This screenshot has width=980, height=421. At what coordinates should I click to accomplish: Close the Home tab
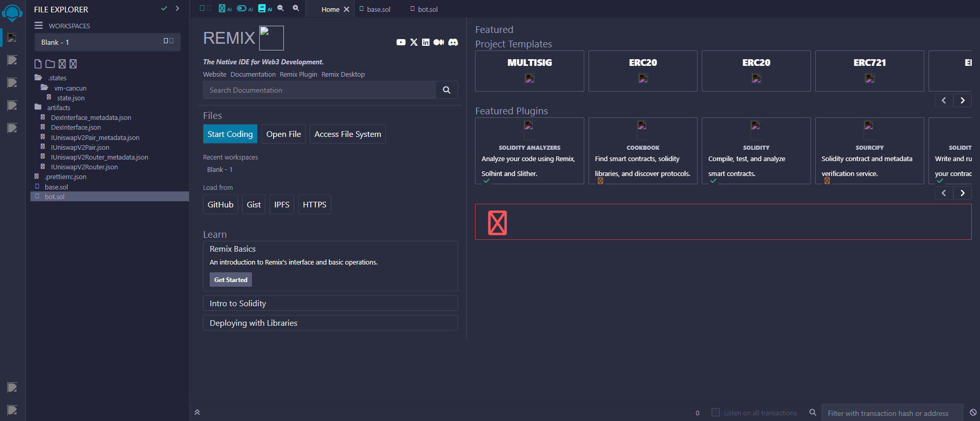(x=347, y=9)
